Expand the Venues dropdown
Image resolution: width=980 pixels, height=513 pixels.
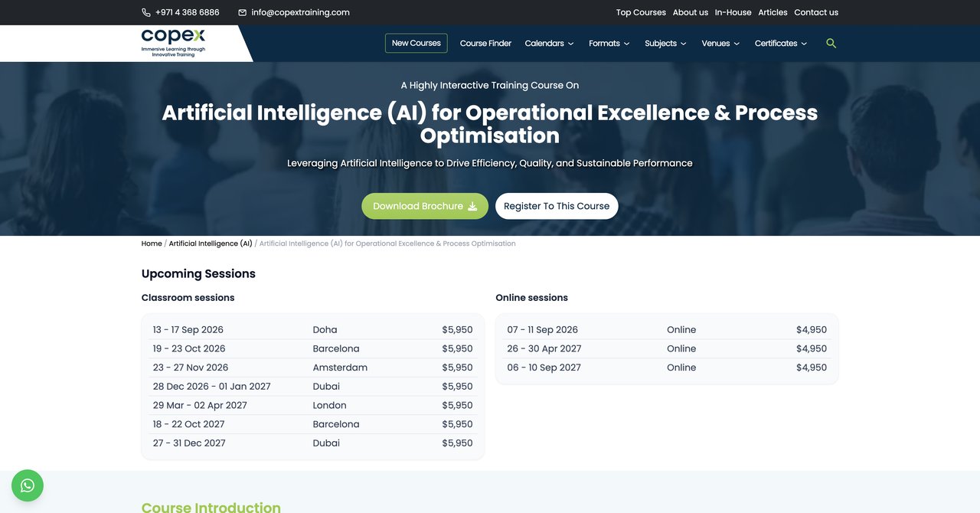pyautogui.click(x=720, y=44)
